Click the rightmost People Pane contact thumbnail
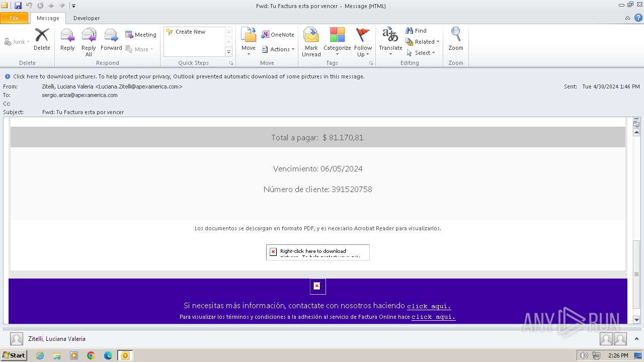Screen dimensions: 644x362 (x=620, y=339)
